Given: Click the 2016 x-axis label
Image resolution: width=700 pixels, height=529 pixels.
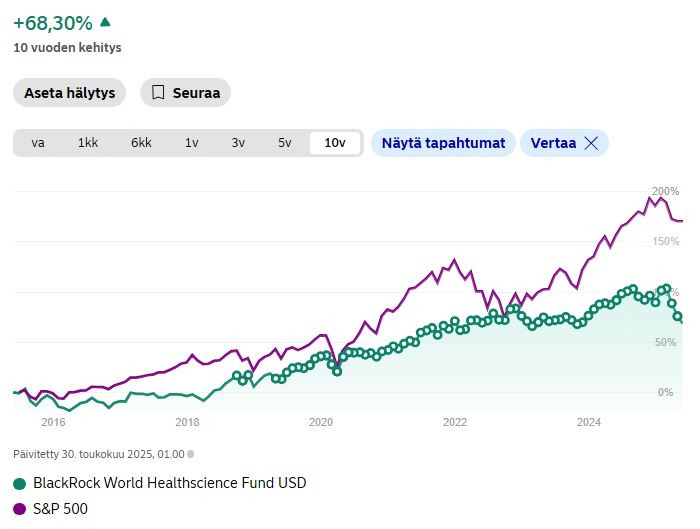Looking at the screenshot, I should point(53,422).
